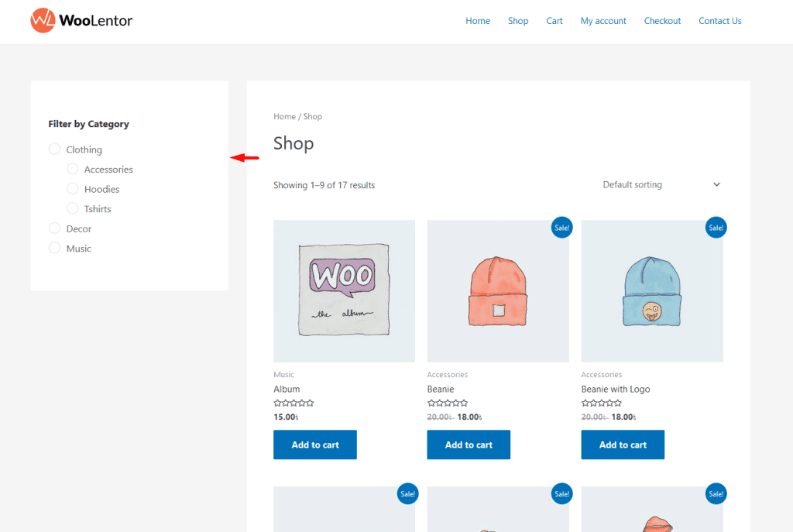Click the WooLentor logo
793x532 pixels.
coord(81,21)
